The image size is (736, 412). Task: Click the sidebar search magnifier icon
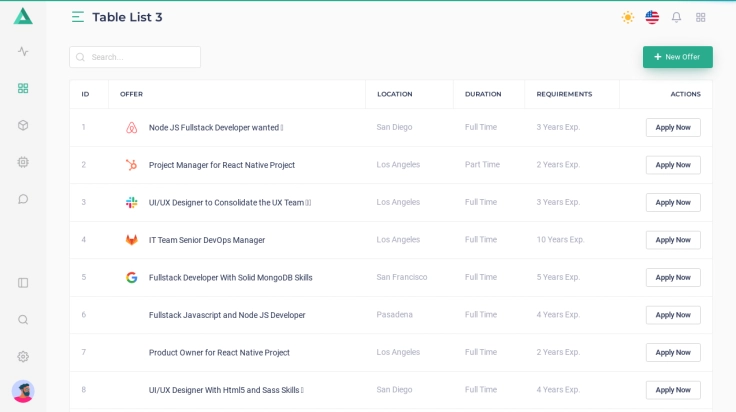tap(23, 320)
